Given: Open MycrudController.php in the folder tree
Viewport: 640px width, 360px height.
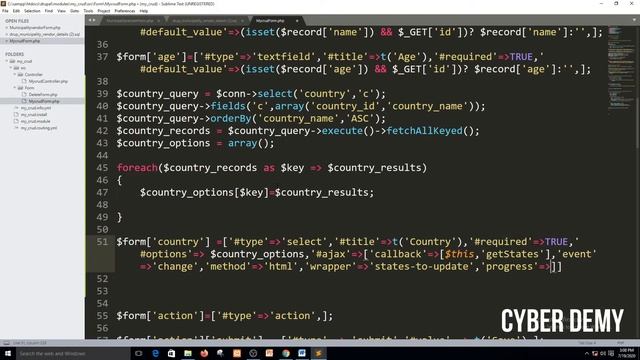Looking at the screenshot, I should point(48,81).
